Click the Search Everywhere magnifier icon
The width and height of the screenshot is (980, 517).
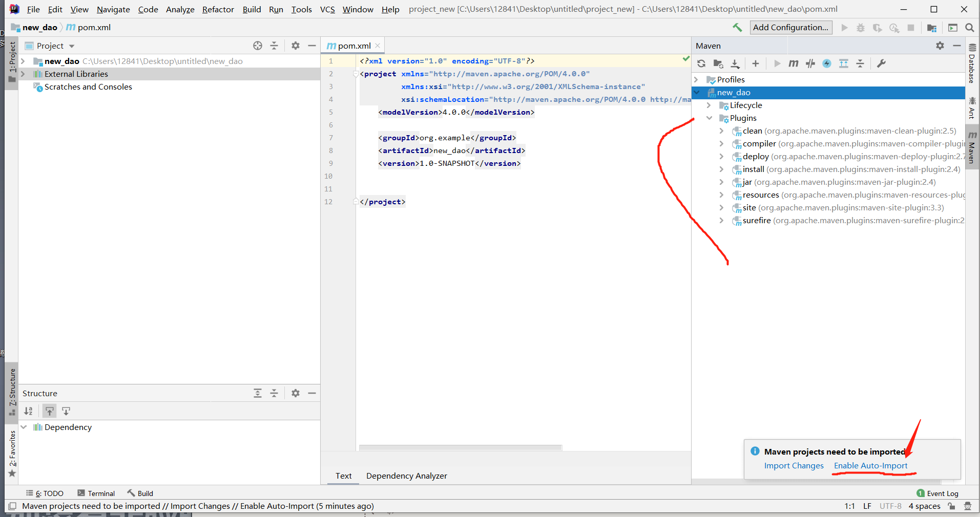pos(970,28)
